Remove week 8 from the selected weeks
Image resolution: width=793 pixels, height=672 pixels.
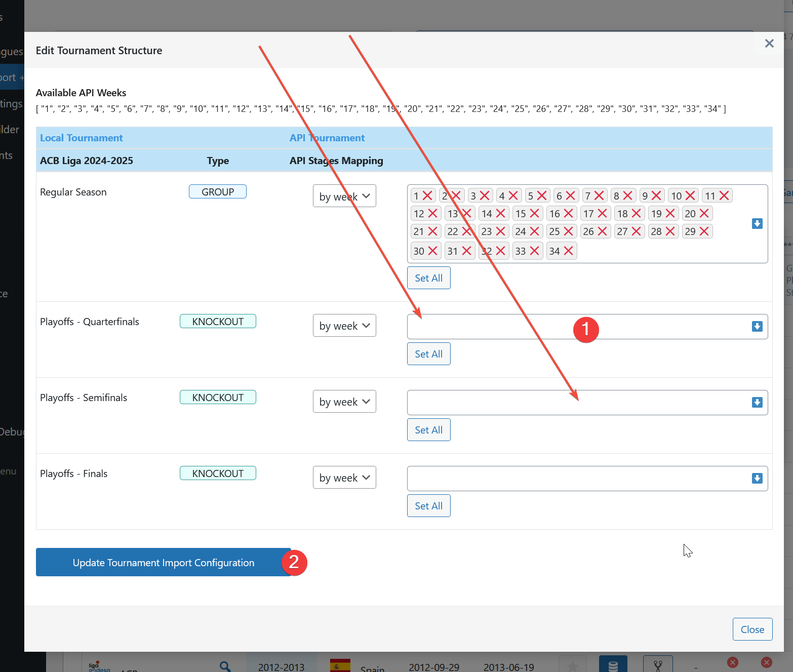point(628,195)
